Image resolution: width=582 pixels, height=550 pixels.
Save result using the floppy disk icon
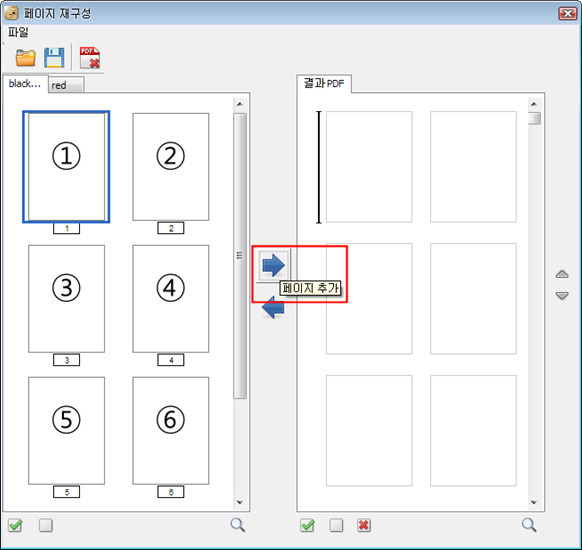[54, 58]
